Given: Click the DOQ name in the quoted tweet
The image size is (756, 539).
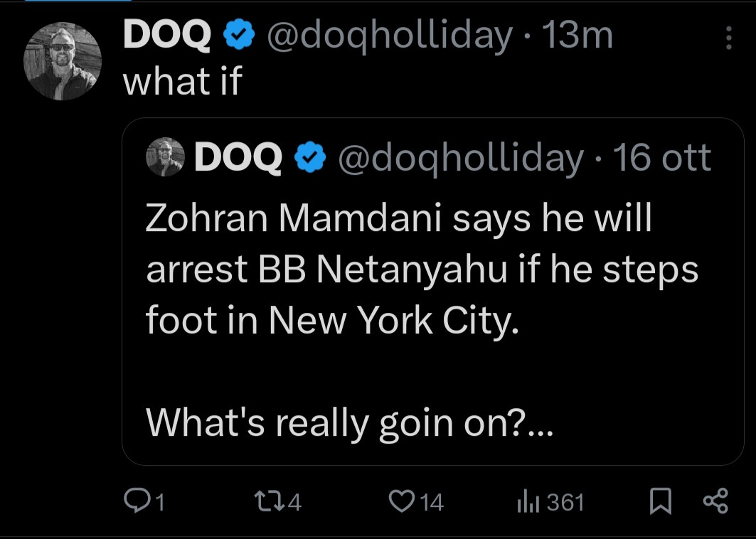Looking at the screenshot, I should [x=238, y=158].
